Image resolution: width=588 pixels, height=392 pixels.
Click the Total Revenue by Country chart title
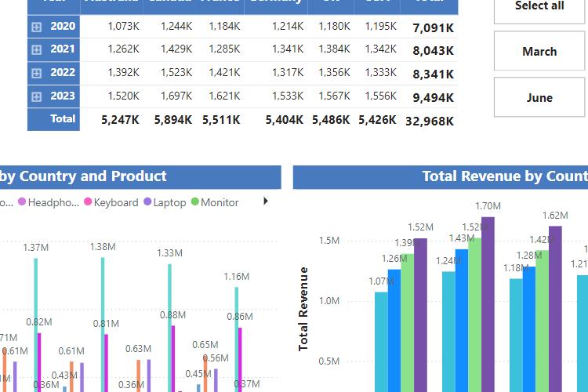(505, 176)
